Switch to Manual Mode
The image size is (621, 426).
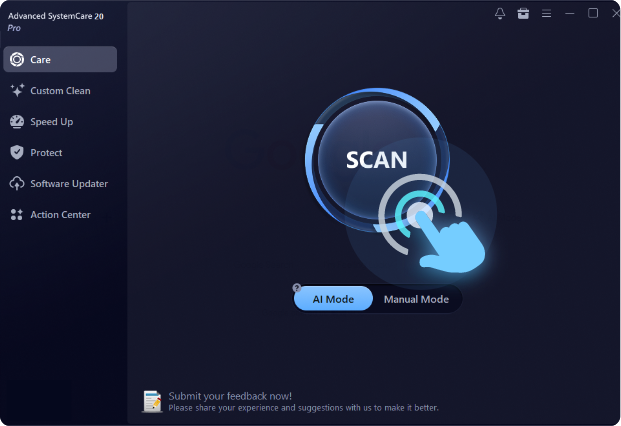tap(416, 299)
